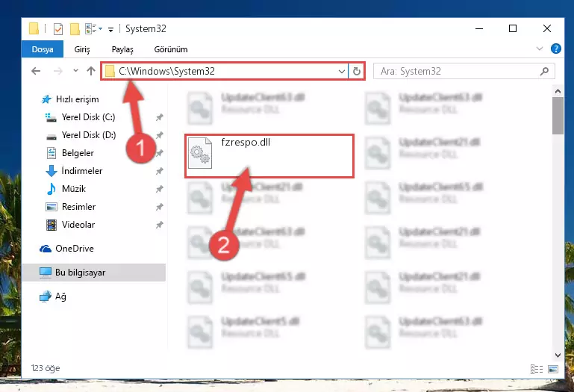Viewport: 574px width, 392px height.
Task: Click the pin icon next to Müzik
Action: 159,189
